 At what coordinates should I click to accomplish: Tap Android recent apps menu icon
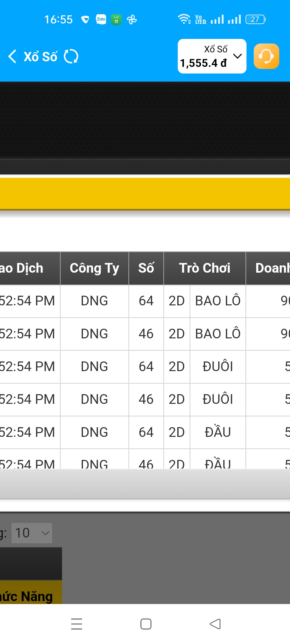point(77,624)
